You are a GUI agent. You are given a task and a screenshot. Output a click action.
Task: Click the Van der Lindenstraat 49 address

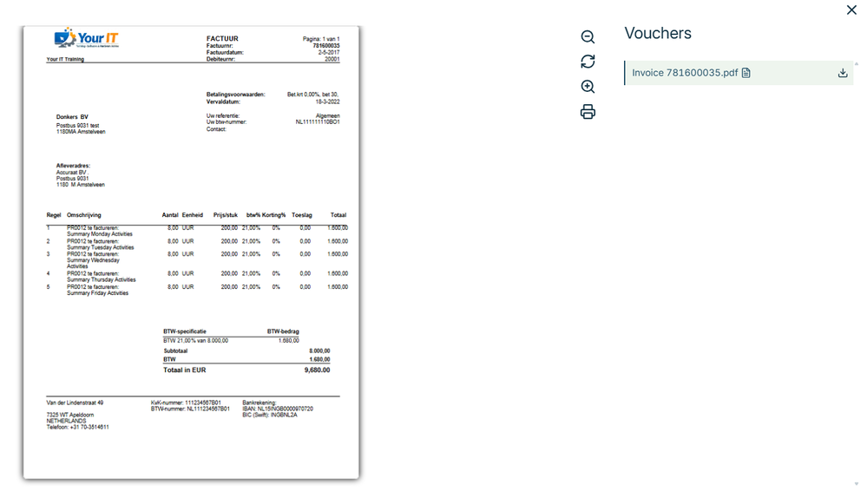point(75,403)
